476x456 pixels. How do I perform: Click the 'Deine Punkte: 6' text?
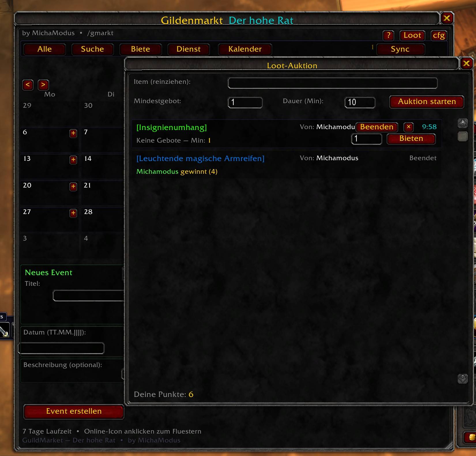click(x=163, y=394)
